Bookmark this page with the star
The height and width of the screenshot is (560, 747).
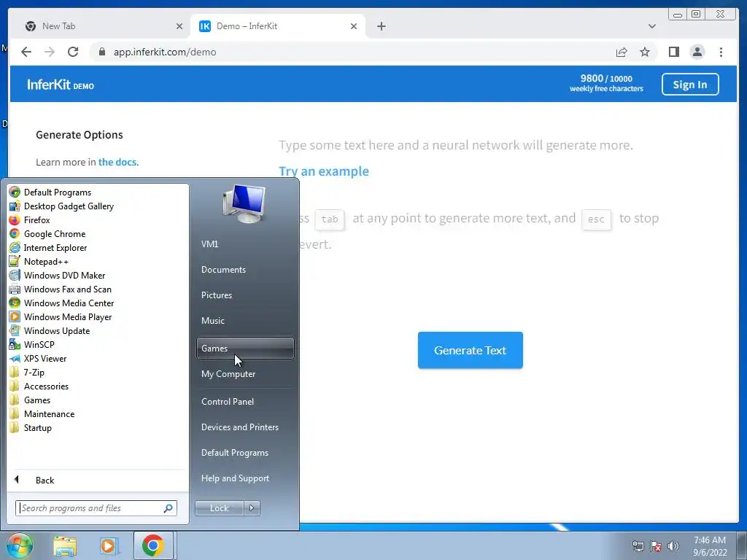(x=645, y=52)
